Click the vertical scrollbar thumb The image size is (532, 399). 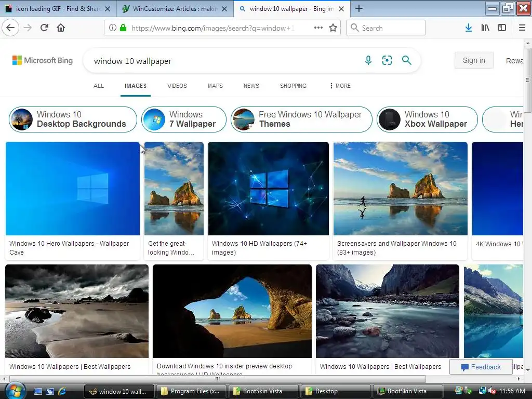click(527, 80)
